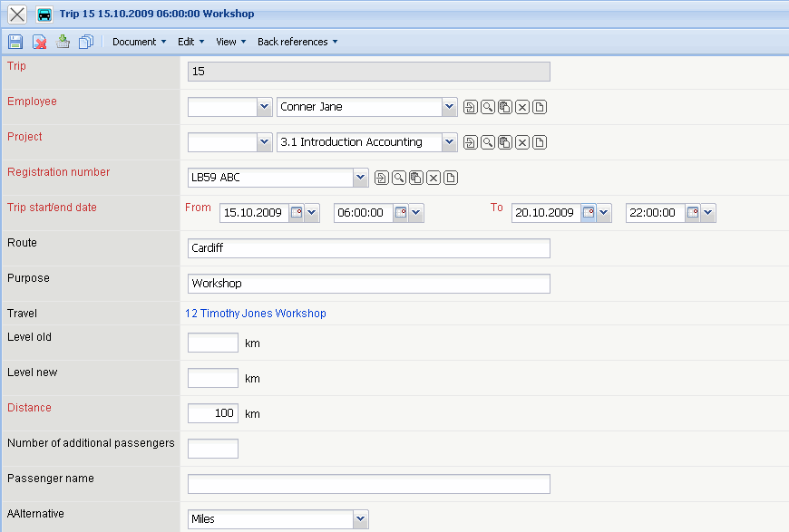Screen dimensions: 789x532
Task: Expand the Conner Jane employee dropdown
Action: tap(450, 107)
